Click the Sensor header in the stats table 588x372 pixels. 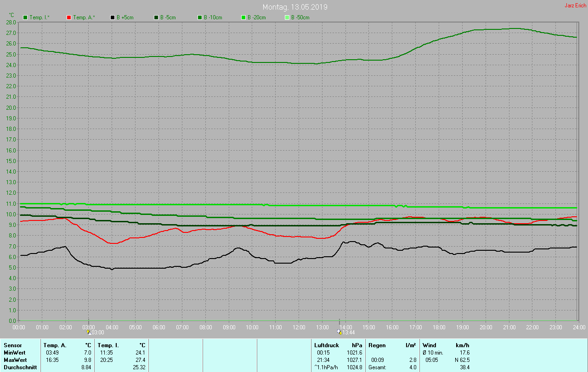click(x=12, y=345)
